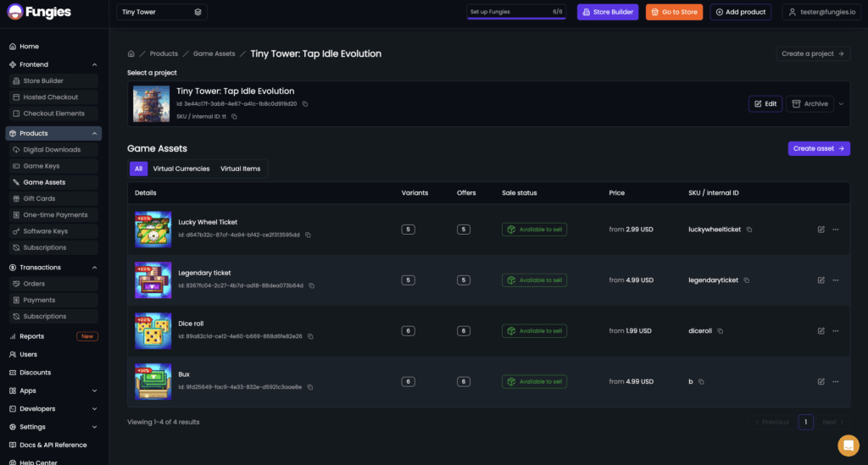The height and width of the screenshot is (465, 868).
Task: Copy the Bux SKU 'b'
Action: (701, 381)
